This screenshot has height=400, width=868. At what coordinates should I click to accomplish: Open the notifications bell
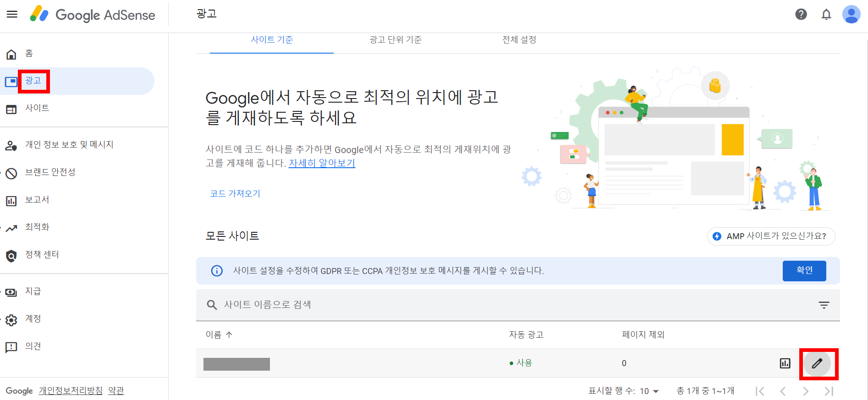point(826,14)
